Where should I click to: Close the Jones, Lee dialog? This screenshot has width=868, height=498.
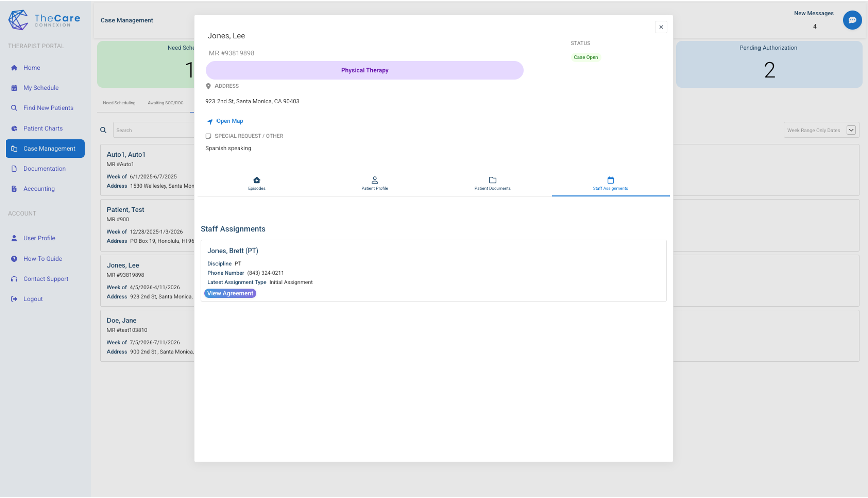[661, 27]
